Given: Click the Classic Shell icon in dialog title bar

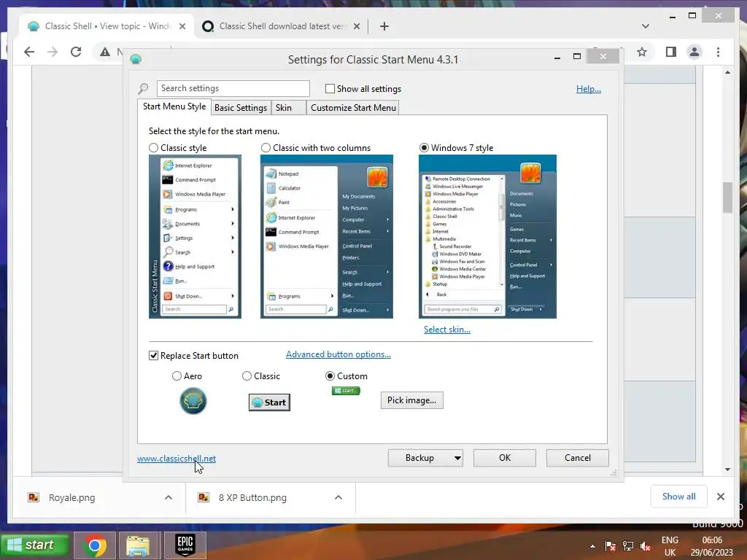Looking at the screenshot, I should coord(136,60).
